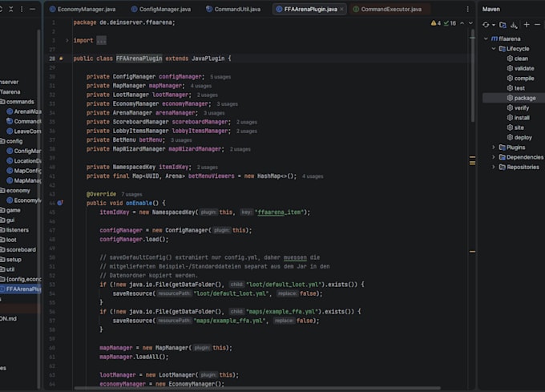Open the editor tabs overflow menu

[x=467, y=9]
